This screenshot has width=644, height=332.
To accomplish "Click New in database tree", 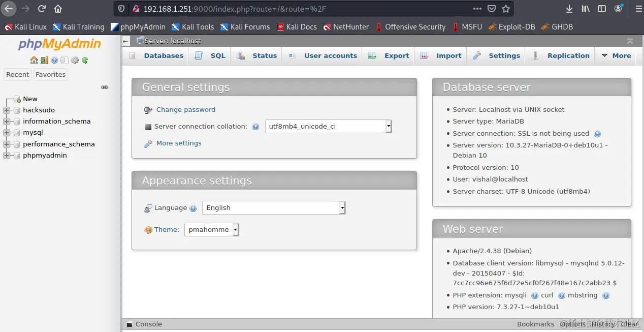I will (x=30, y=99).
